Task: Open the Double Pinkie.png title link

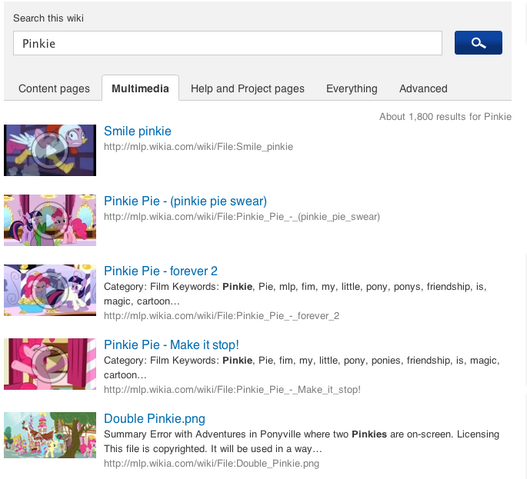Action: tap(155, 419)
